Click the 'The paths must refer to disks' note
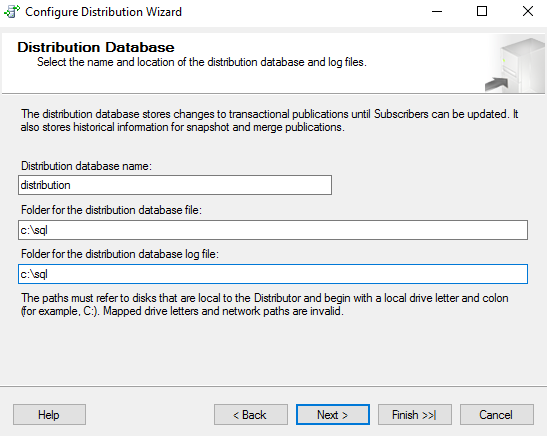This screenshot has height=436, width=547. (264, 305)
